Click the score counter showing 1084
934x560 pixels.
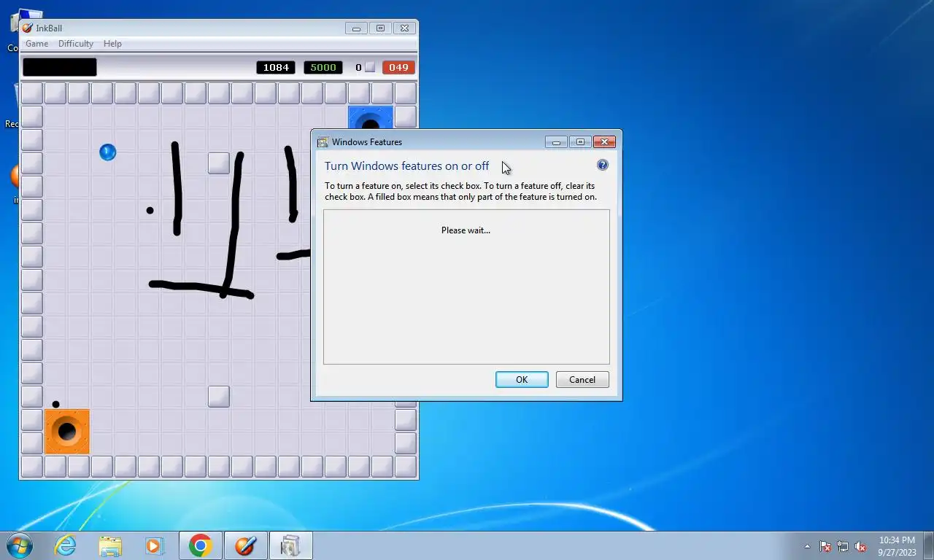click(276, 67)
